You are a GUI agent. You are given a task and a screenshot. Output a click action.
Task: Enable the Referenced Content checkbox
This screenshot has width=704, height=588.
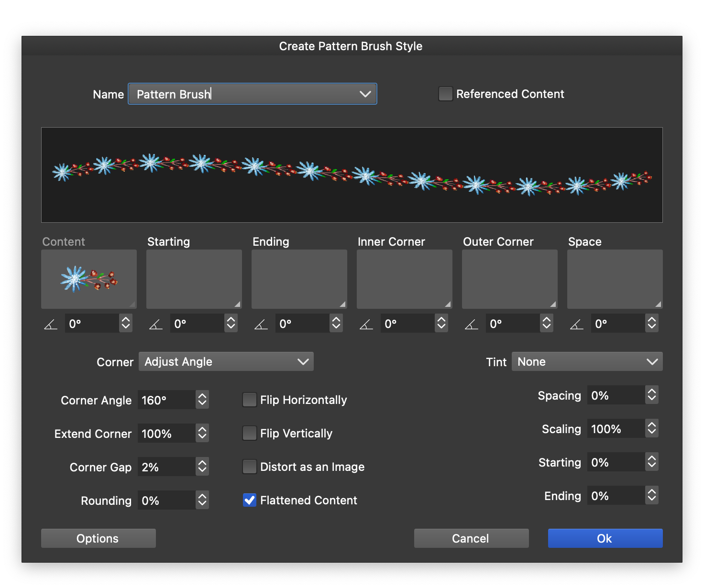(445, 94)
